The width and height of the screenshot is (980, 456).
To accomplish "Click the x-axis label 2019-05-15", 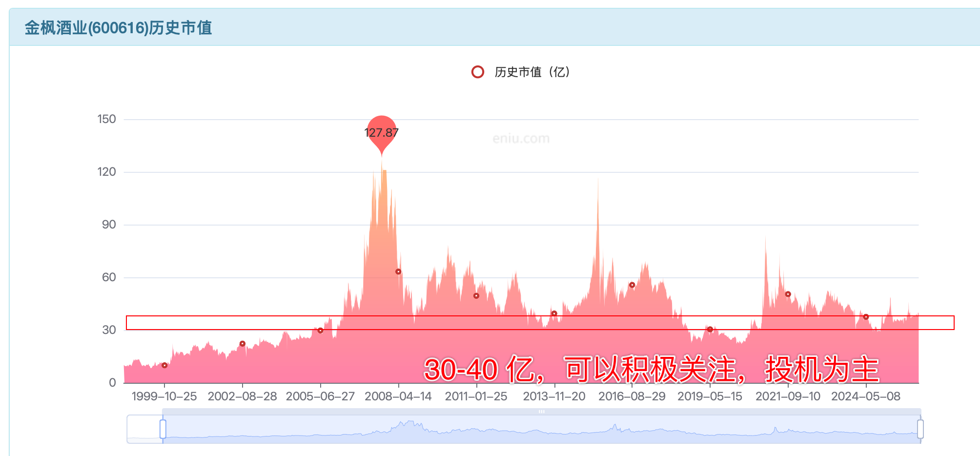I will 710,396.
